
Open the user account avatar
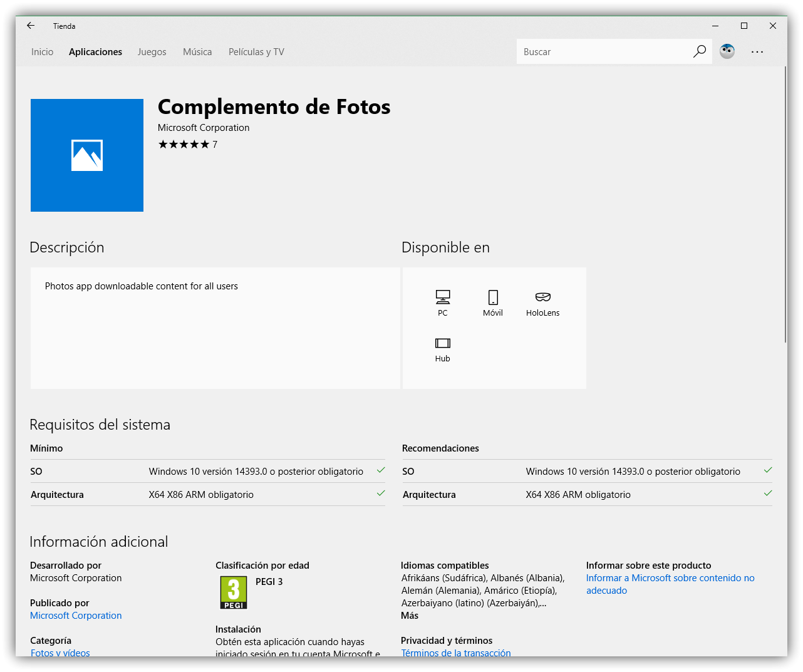[727, 51]
